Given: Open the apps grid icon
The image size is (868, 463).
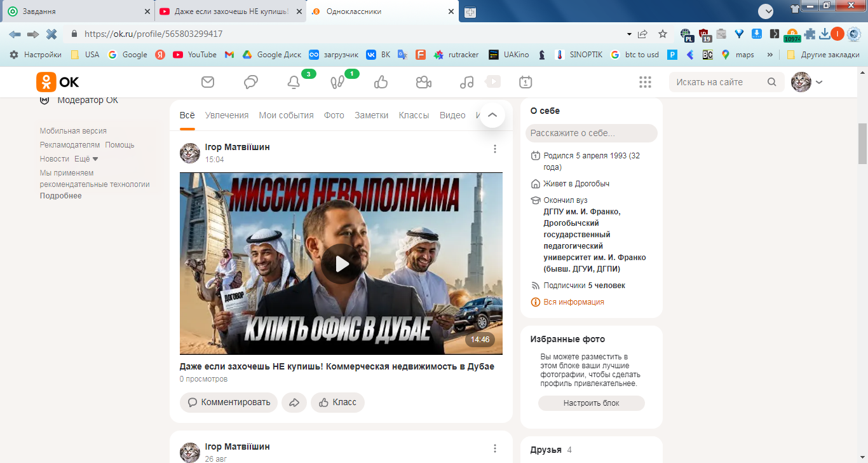Looking at the screenshot, I should point(646,82).
